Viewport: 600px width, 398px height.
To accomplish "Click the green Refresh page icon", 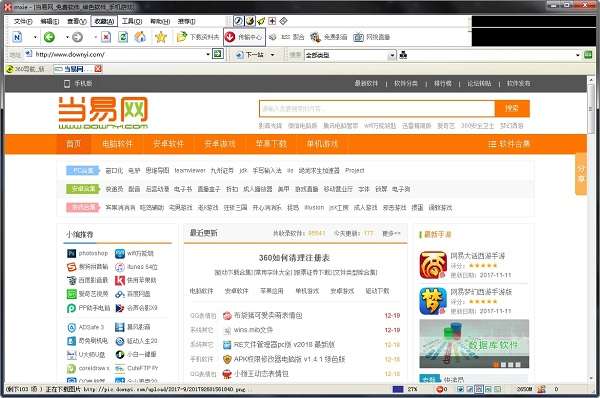I will point(123,37).
